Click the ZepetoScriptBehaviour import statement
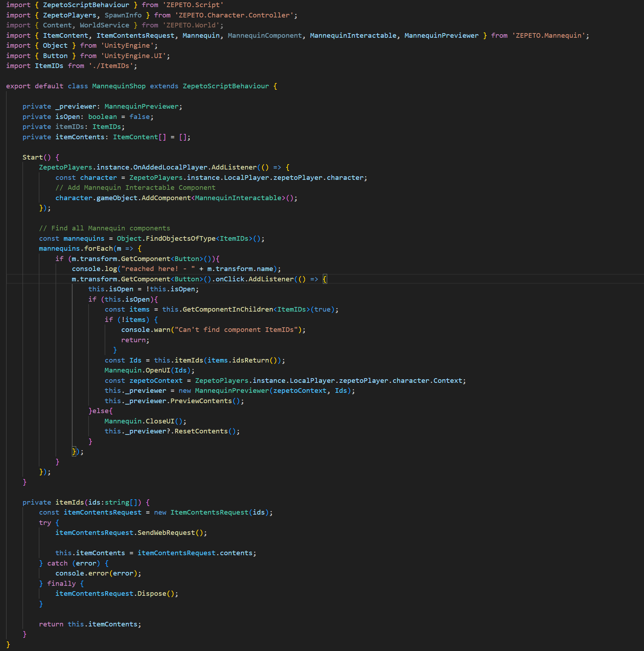Image resolution: width=644 pixels, height=651 pixels. (x=86, y=5)
